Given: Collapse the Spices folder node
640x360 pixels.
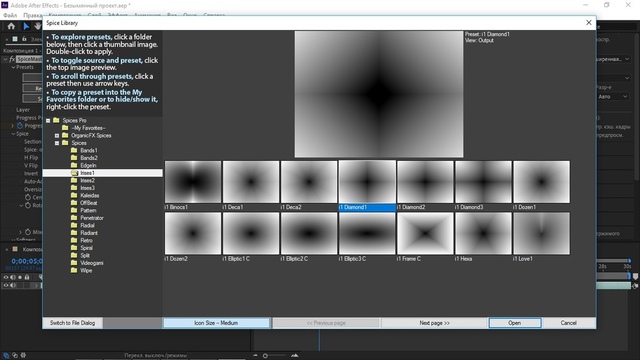Looking at the screenshot, I should click(57, 143).
